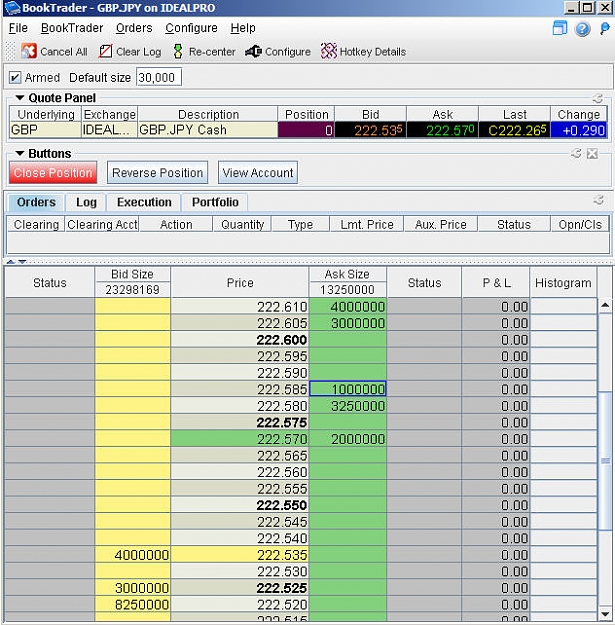This screenshot has height=625, width=615.
Task: Switch to the Execution tab
Action: (x=144, y=202)
